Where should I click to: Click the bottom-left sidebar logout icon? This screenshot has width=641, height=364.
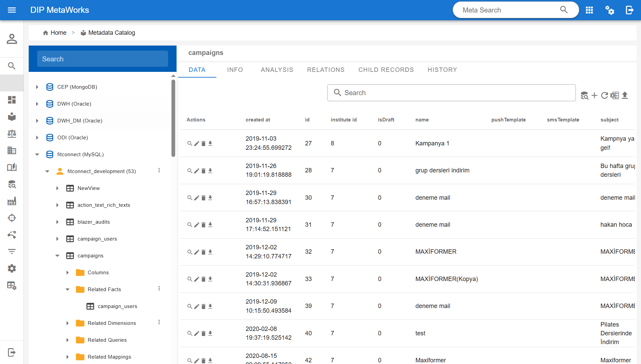tap(12, 353)
